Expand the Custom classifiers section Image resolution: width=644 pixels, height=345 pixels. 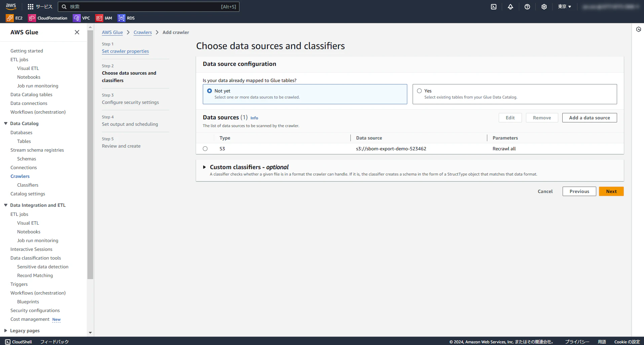pos(204,167)
